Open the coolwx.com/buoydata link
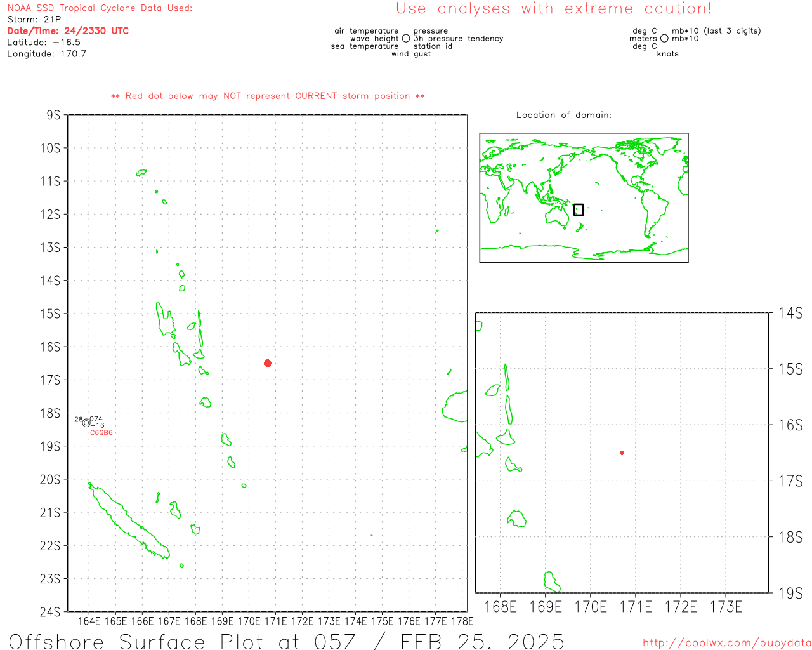812x650 pixels. tap(727, 643)
